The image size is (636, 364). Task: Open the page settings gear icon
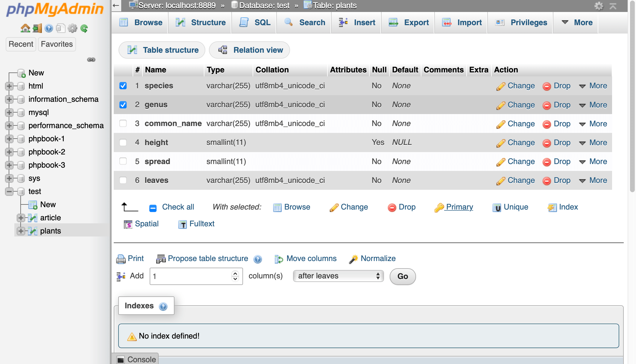tap(599, 6)
